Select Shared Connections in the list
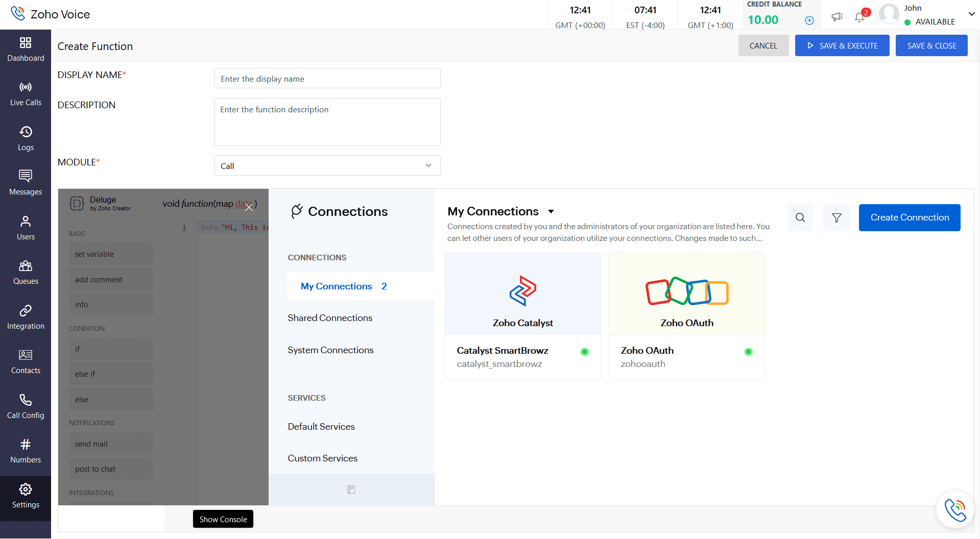This screenshot has width=980, height=539. click(x=330, y=318)
